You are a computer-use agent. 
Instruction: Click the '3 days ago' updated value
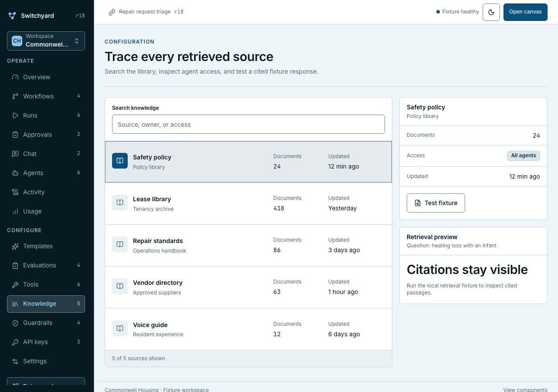click(344, 250)
